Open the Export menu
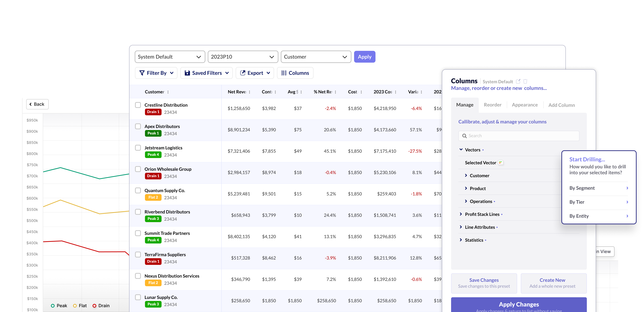This screenshot has width=644, height=312. tap(255, 73)
